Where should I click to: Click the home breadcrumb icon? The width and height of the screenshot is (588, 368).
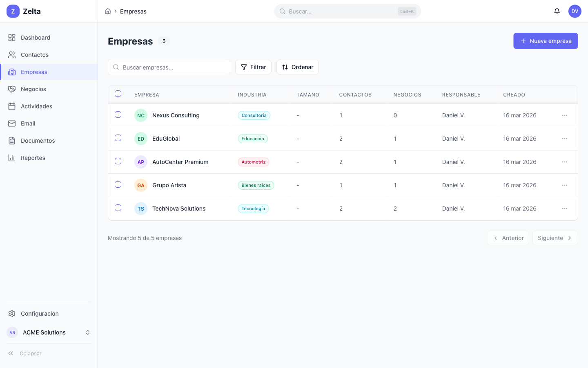[x=108, y=11]
